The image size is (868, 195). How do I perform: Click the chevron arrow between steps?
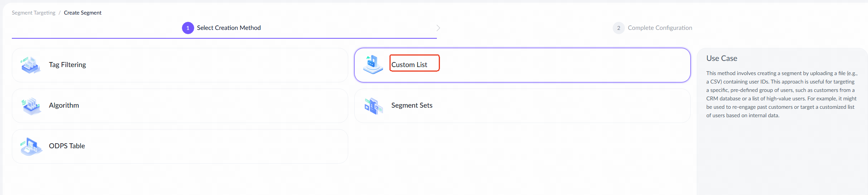click(x=438, y=28)
